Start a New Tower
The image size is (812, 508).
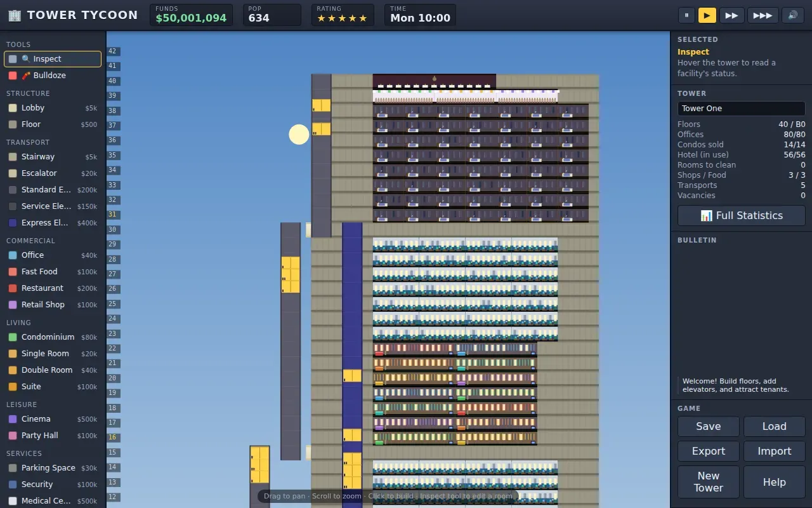(x=709, y=482)
